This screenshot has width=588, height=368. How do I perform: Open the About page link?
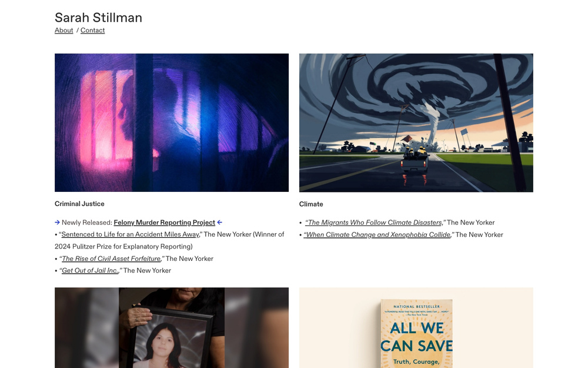point(64,31)
